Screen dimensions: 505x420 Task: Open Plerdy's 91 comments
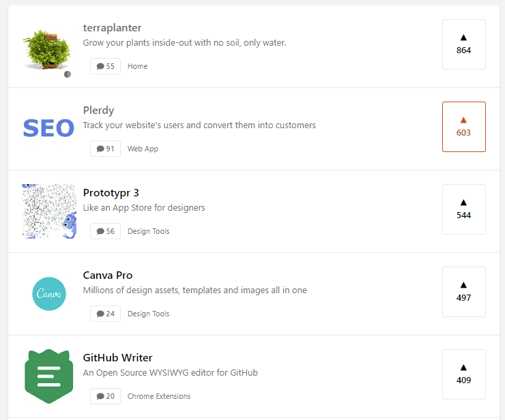(x=105, y=149)
